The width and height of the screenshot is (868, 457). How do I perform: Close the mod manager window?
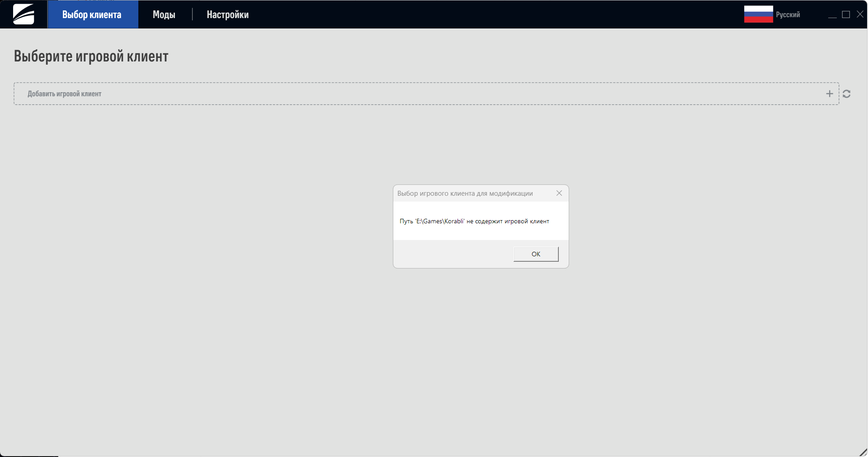(860, 15)
